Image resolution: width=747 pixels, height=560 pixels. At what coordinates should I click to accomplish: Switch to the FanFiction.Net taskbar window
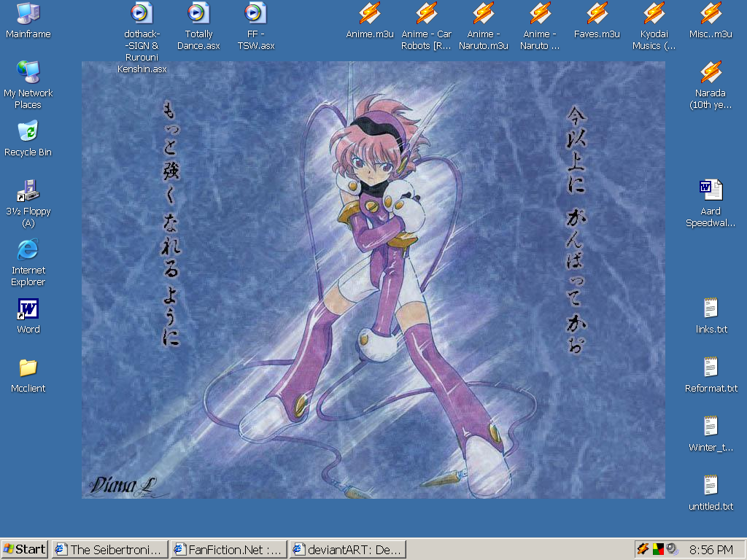pyautogui.click(x=228, y=549)
